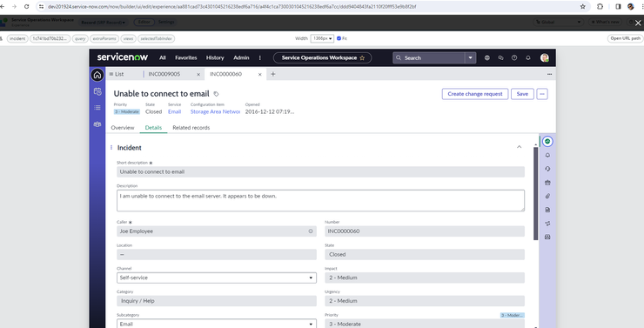644x328 pixels.
Task: Click the form's vertical scrollbar
Action: pyautogui.click(x=535, y=193)
